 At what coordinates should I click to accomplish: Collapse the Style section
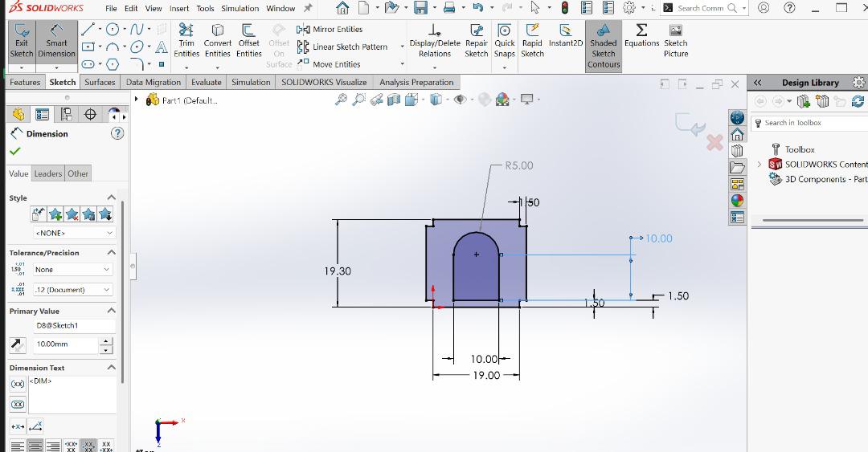(x=111, y=197)
